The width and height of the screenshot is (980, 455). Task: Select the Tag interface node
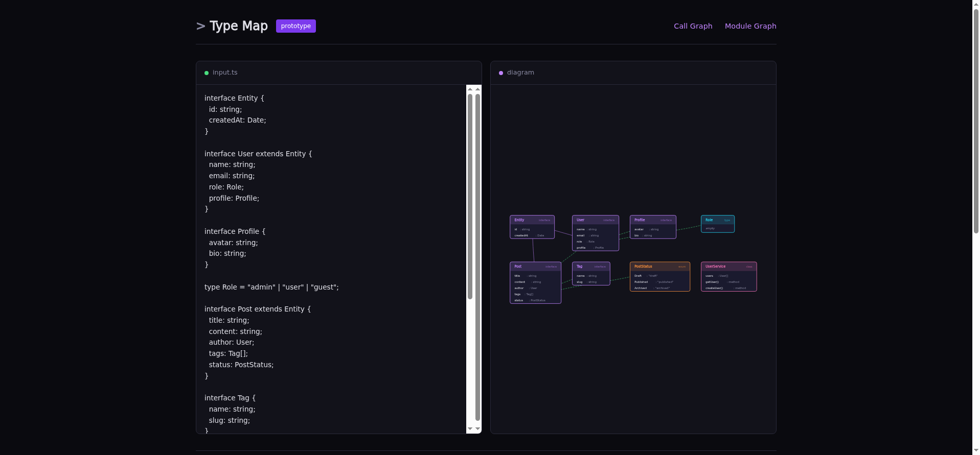590,274
